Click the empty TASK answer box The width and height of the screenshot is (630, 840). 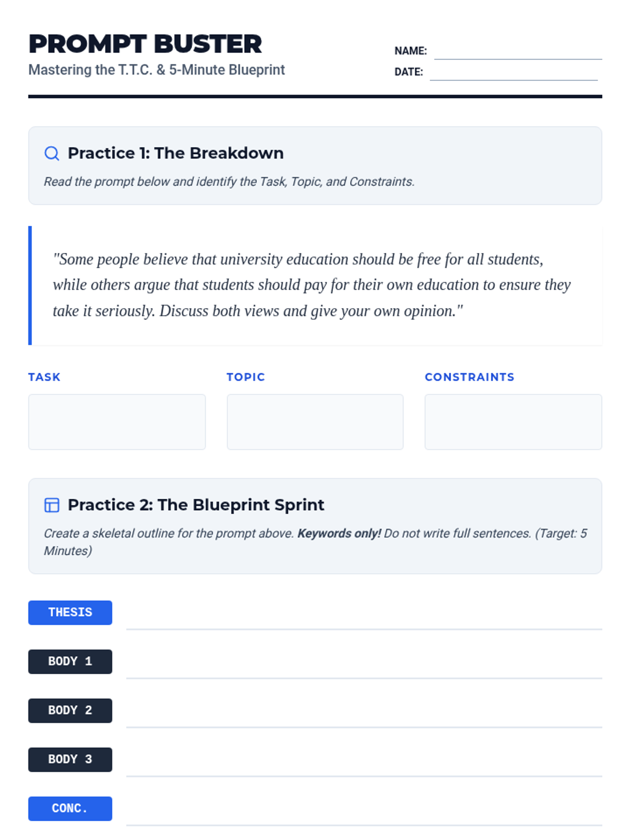tap(117, 422)
